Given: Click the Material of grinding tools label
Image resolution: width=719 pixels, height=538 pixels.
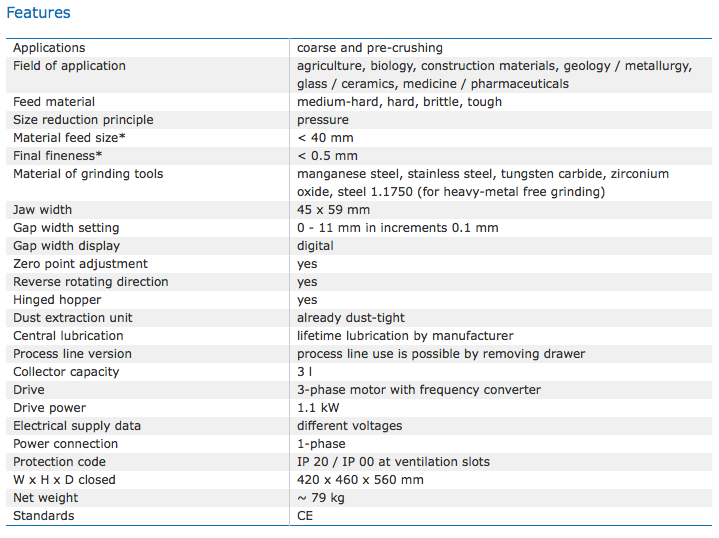Looking at the screenshot, I should click(x=88, y=174).
